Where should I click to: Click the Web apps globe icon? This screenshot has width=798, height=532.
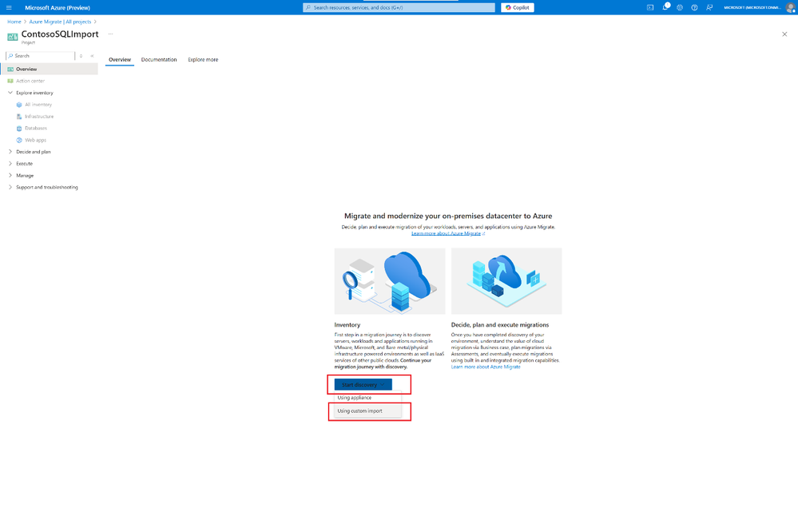click(19, 140)
